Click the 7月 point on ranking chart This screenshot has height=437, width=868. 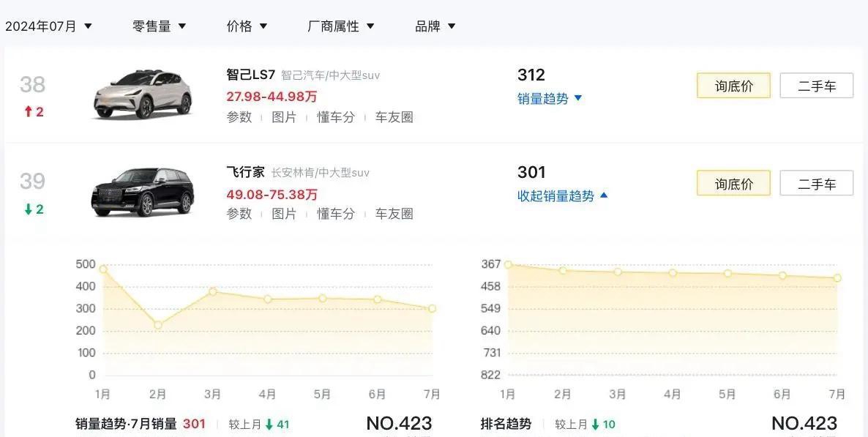tap(837, 278)
